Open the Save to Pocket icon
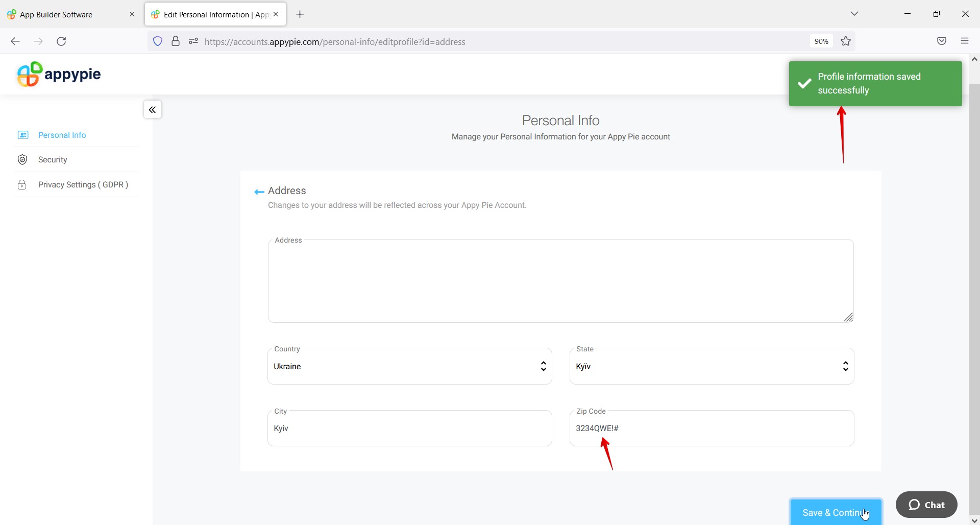 [x=942, y=41]
